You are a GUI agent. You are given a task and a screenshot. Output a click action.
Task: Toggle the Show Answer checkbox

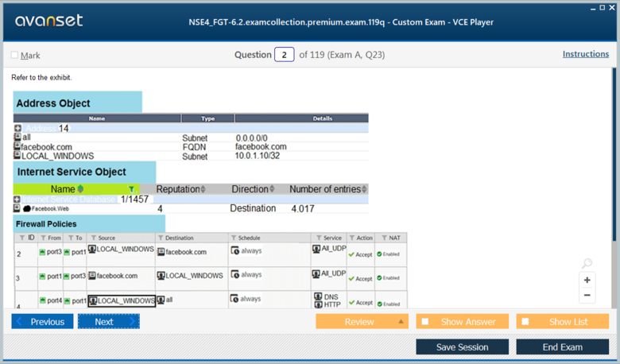[425, 321]
